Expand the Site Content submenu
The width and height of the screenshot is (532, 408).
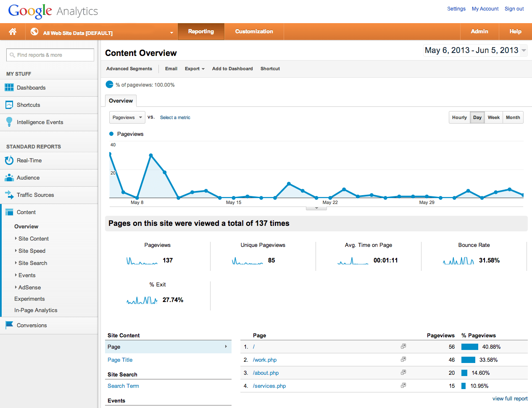(33, 238)
